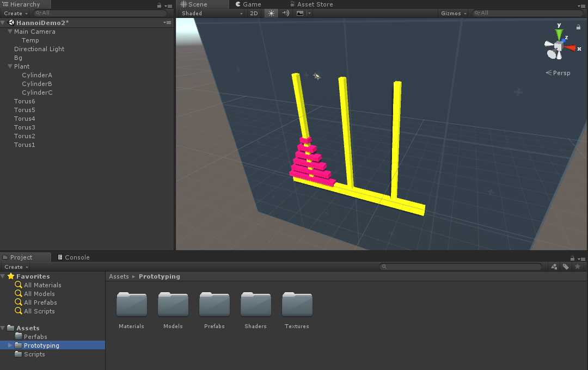Lock the Hierarchy panel with its padlock icon
Viewport: 588px width, 370px height.
click(159, 5)
